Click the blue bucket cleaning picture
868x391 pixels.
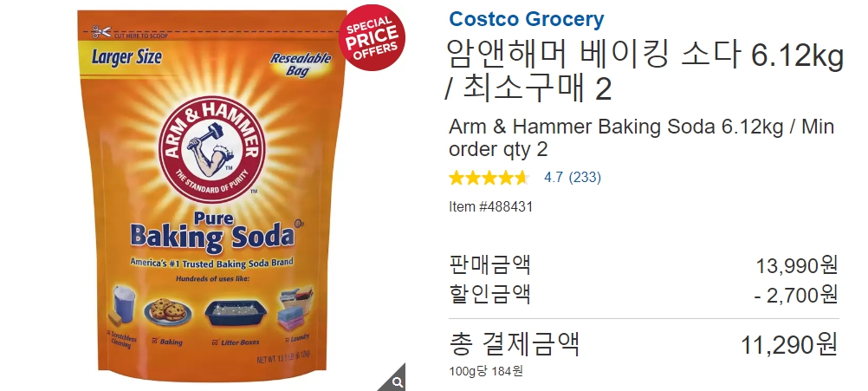pos(122,304)
